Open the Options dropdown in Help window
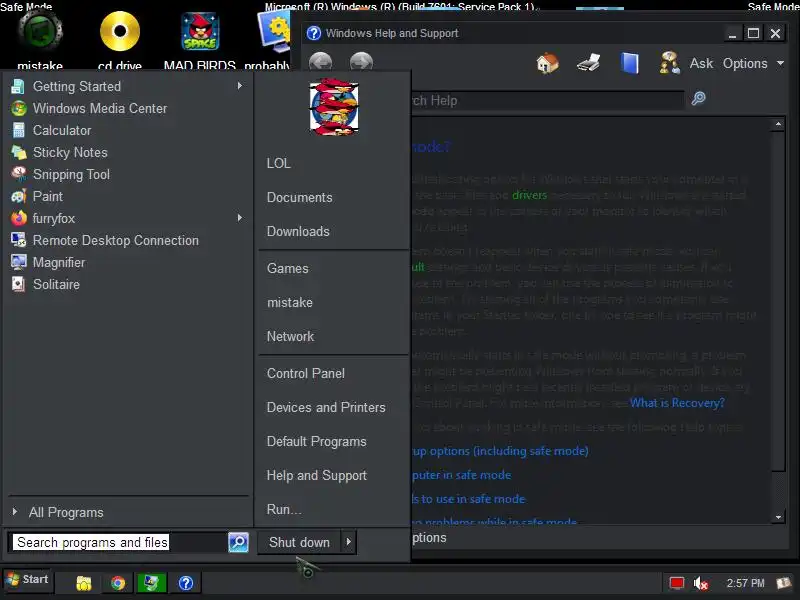800x600 pixels. pos(753,64)
